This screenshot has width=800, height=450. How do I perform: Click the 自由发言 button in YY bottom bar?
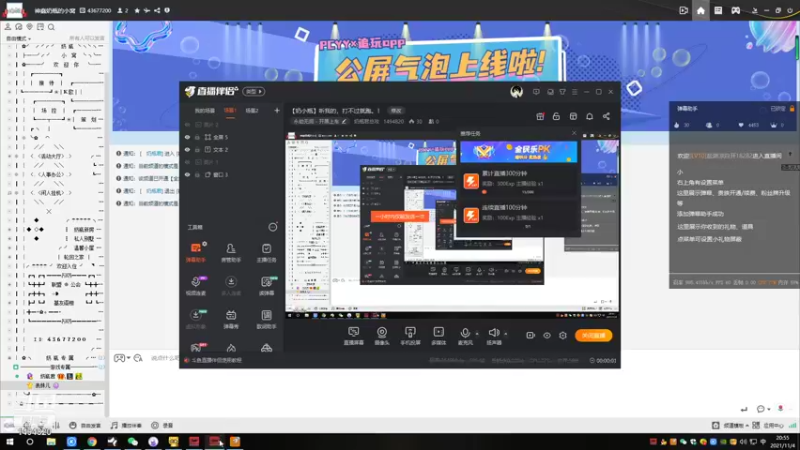click(85, 425)
